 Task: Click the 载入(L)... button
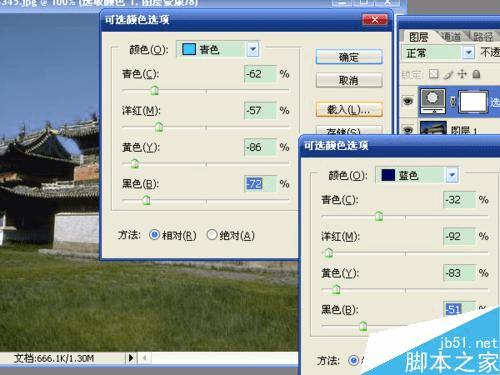click(349, 109)
